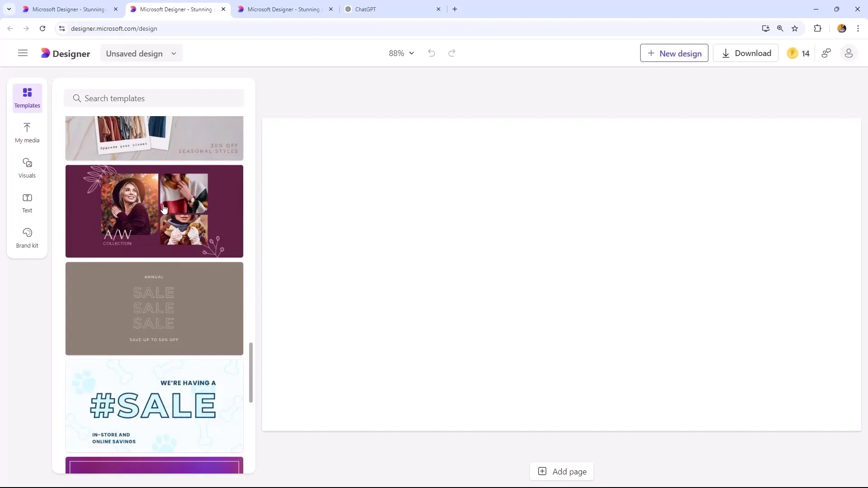868x488 pixels.
Task: Open the Visuals panel
Action: [27, 168]
